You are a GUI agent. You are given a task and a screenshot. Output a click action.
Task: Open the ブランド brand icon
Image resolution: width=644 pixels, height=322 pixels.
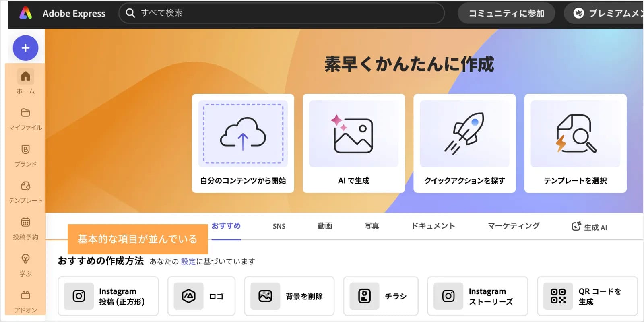click(x=25, y=149)
